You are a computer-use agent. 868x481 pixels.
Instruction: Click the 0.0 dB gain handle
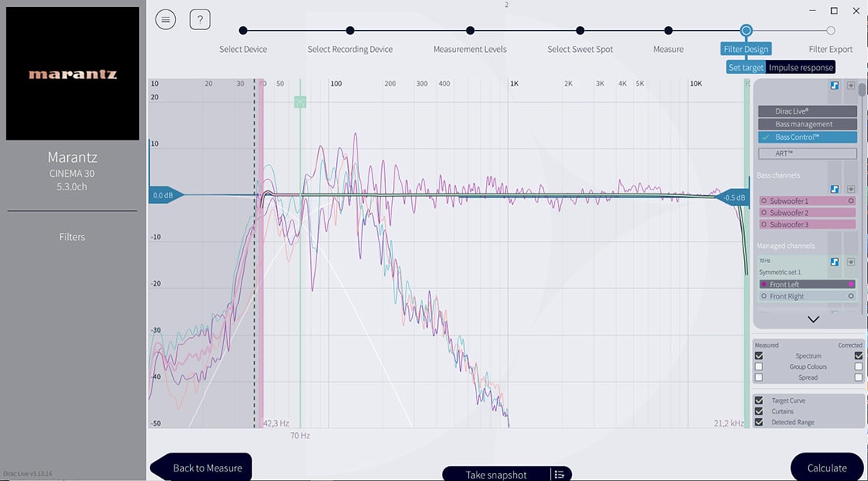pos(164,195)
